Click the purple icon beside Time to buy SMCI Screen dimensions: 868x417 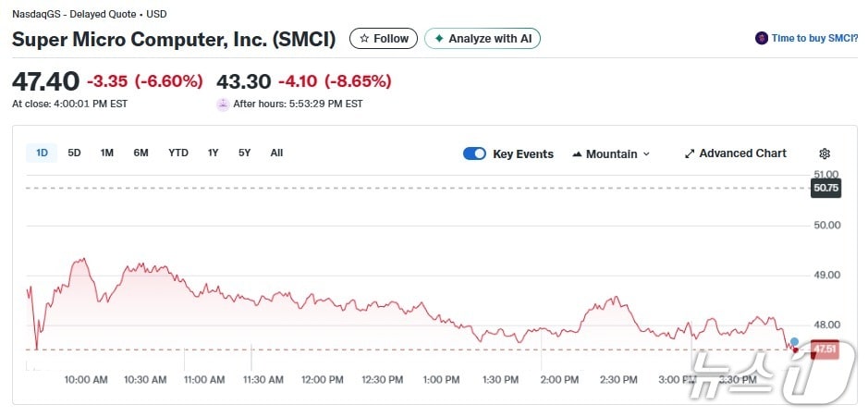pyautogui.click(x=762, y=39)
